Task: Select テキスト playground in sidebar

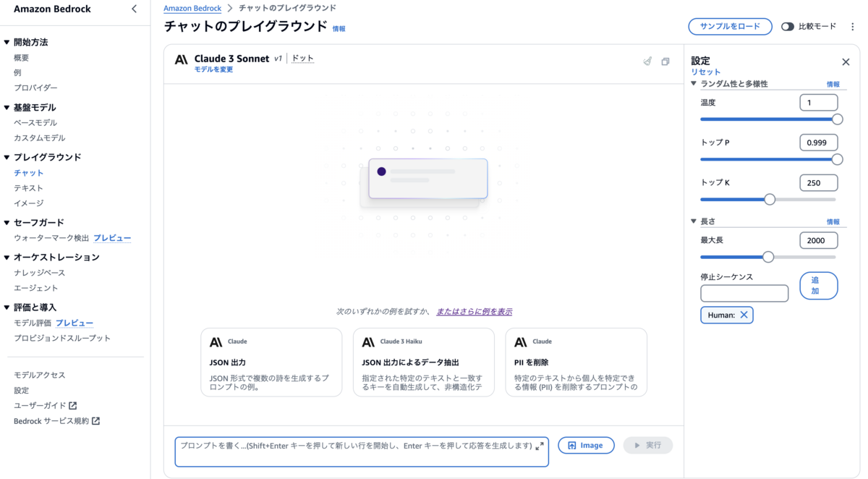Action: (x=29, y=188)
